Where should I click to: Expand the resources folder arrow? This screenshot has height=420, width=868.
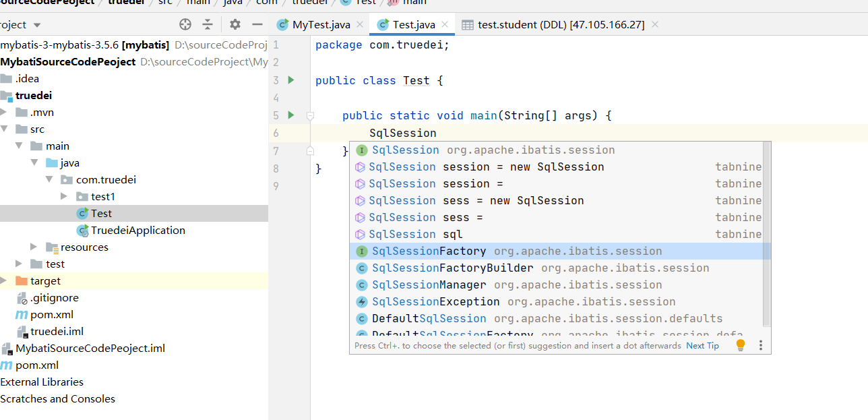tap(34, 247)
